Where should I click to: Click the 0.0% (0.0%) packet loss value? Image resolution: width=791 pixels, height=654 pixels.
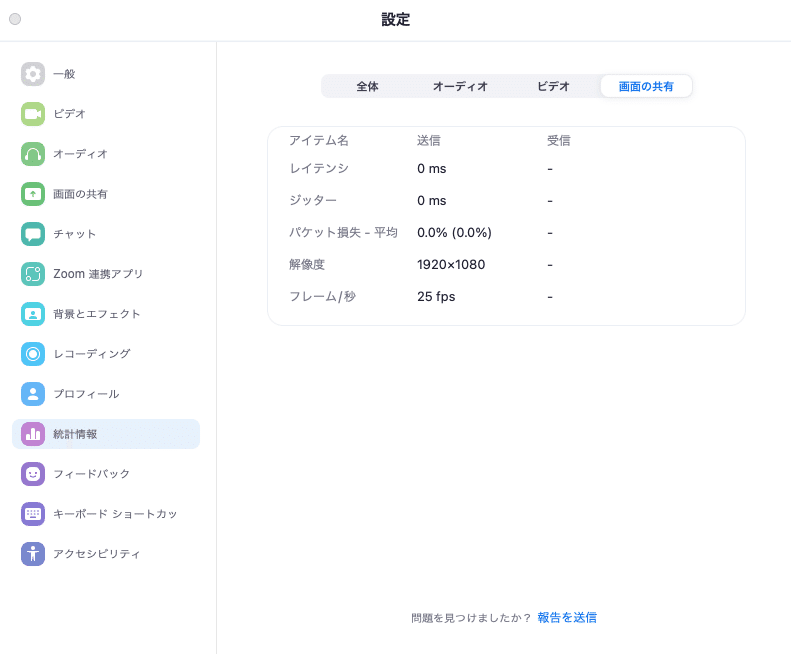pyautogui.click(x=454, y=233)
